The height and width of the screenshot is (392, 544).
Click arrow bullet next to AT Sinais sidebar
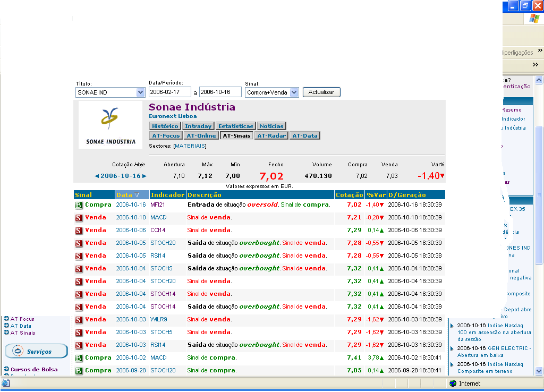tap(6, 333)
